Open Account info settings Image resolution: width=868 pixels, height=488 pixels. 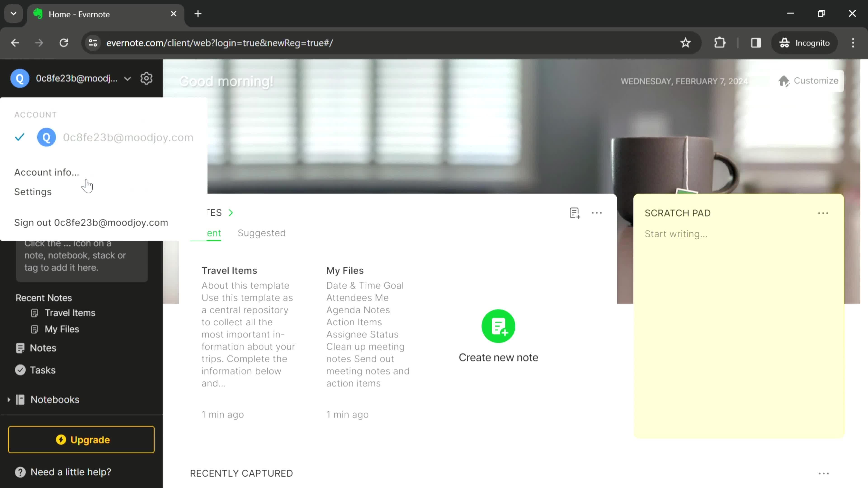(x=47, y=172)
